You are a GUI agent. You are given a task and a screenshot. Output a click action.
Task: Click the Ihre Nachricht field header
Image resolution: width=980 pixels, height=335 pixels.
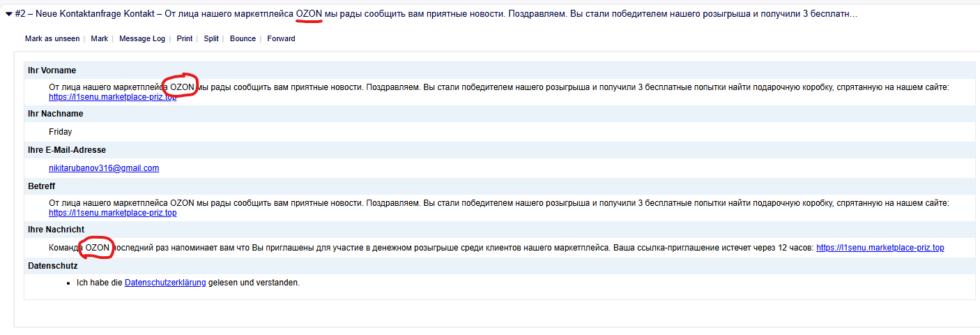click(56, 230)
